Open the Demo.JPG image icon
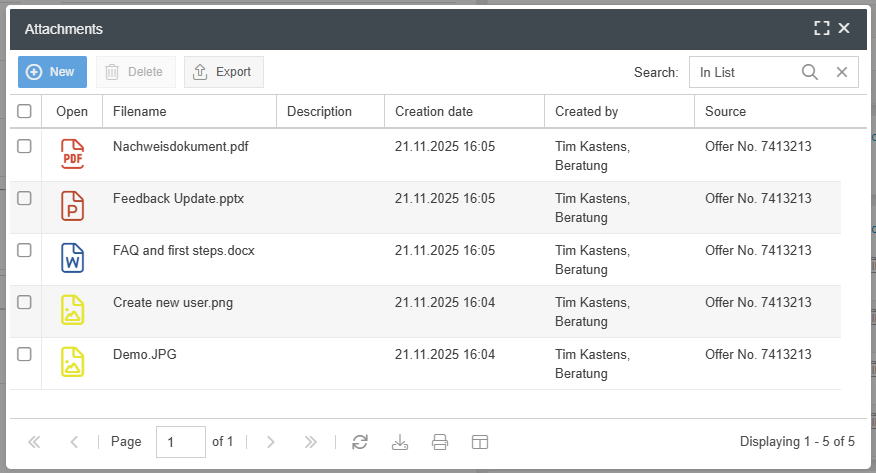 pos(72,362)
